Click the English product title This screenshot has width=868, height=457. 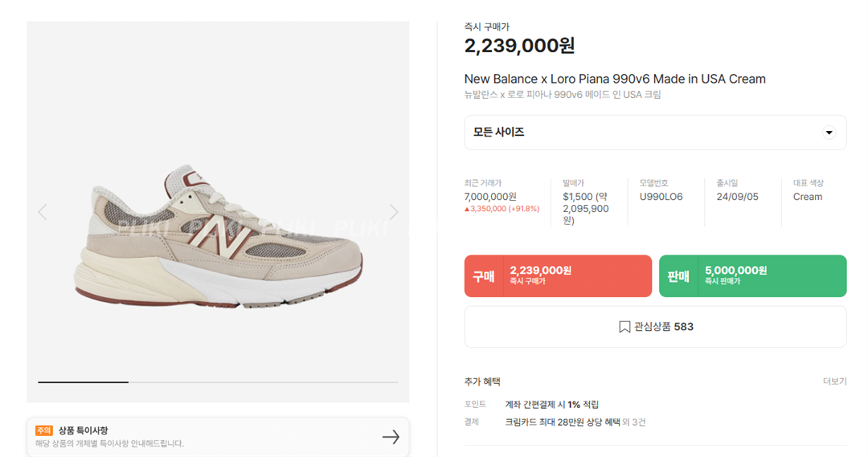pos(615,79)
